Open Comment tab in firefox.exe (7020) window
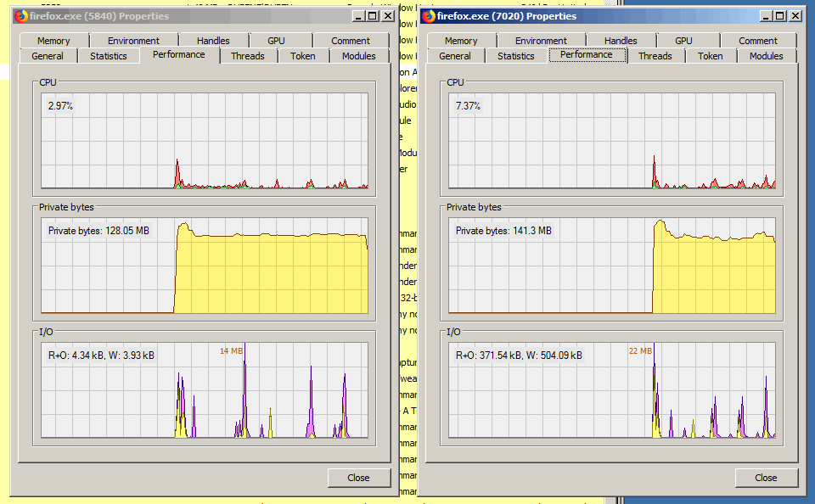The height and width of the screenshot is (504, 815). coord(758,41)
